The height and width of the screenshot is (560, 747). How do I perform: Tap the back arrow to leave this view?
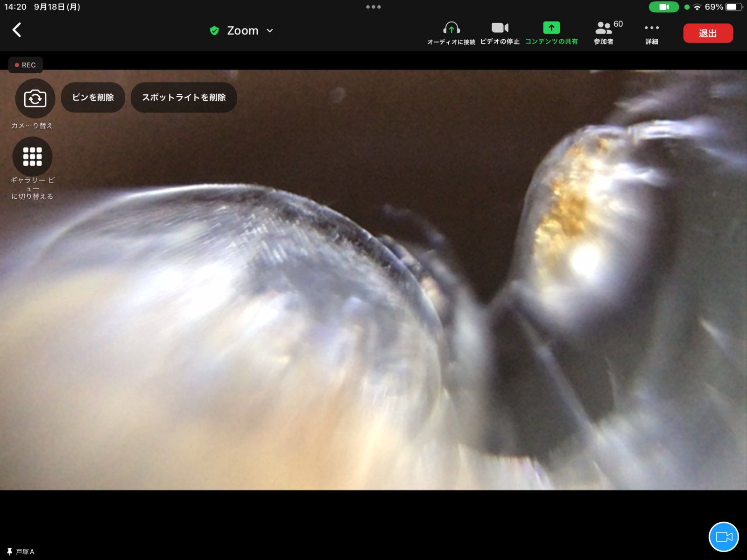coord(17,30)
